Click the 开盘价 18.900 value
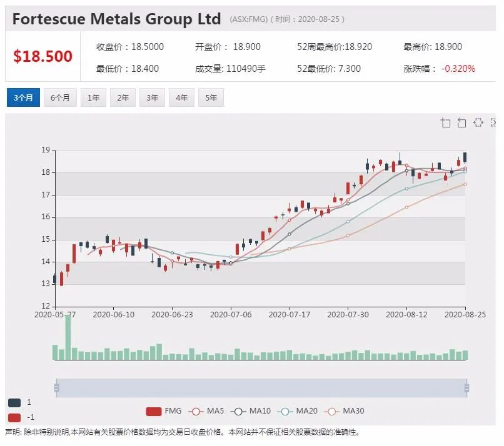Image resolution: width=504 pixels, height=446 pixels. point(228,47)
